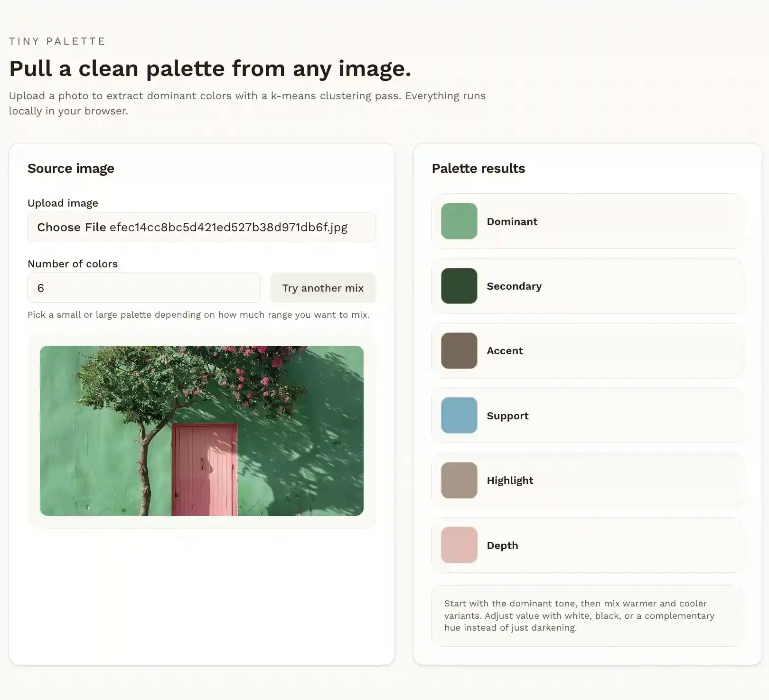Select the Support blue swatch

(x=458, y=416)
